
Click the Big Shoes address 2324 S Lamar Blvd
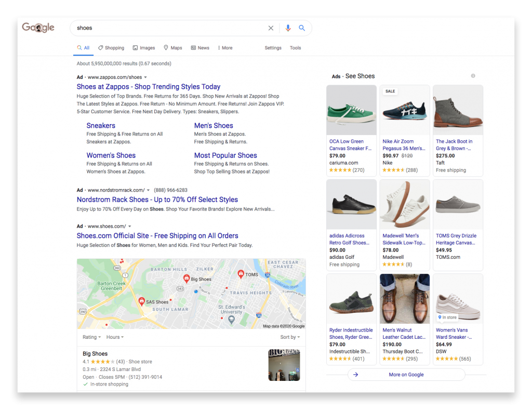[x=120, y=369]
